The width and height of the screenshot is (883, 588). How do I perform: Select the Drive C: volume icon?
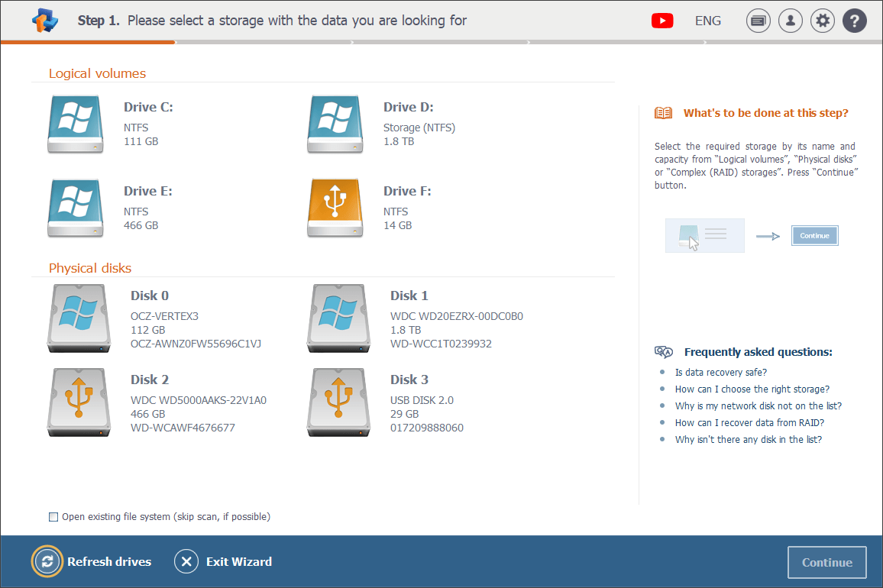point(75,124)
